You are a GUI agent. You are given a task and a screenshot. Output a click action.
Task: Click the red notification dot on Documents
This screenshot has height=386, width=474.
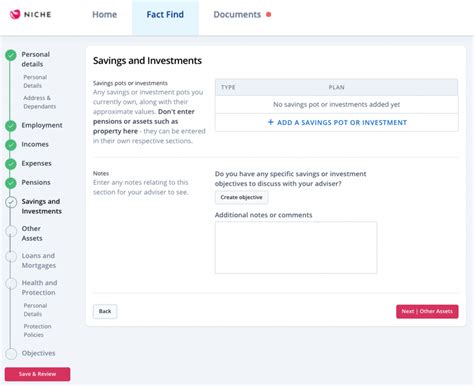[x=269, y=15]
